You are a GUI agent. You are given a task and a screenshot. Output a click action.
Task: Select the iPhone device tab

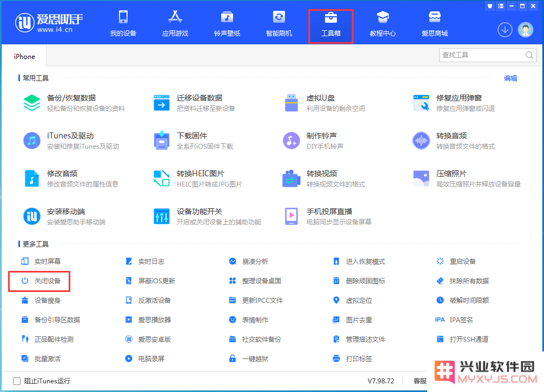[x=24, y=57]
